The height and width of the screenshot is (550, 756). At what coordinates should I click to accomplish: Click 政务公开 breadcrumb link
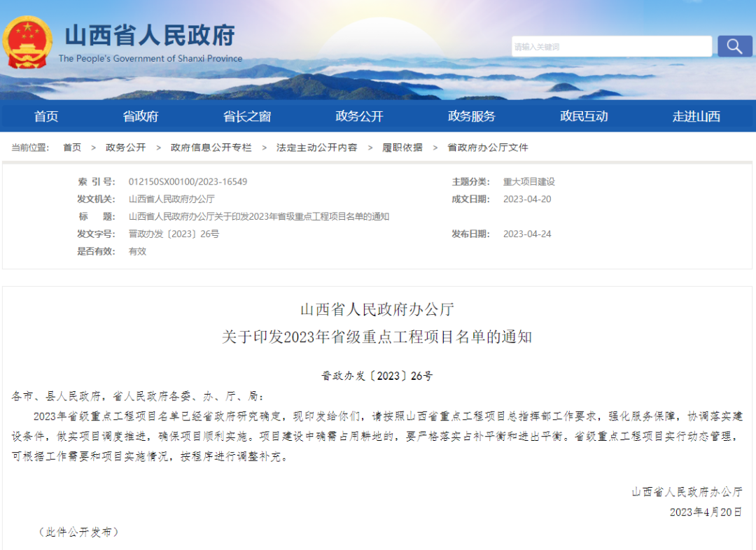126,148
